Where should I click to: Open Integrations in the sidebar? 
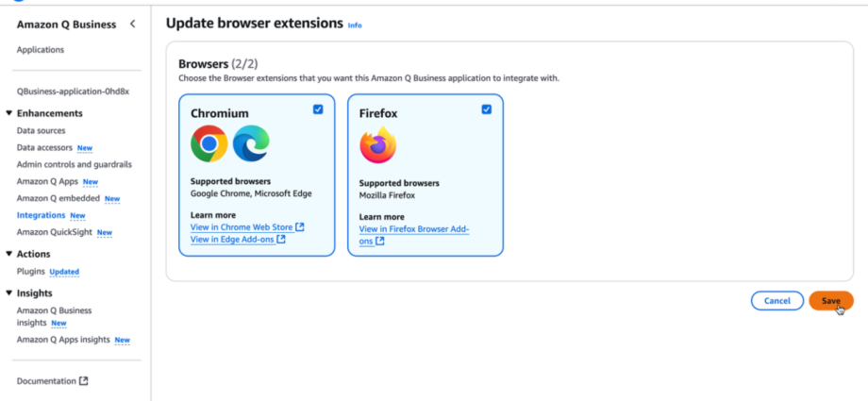41,215
